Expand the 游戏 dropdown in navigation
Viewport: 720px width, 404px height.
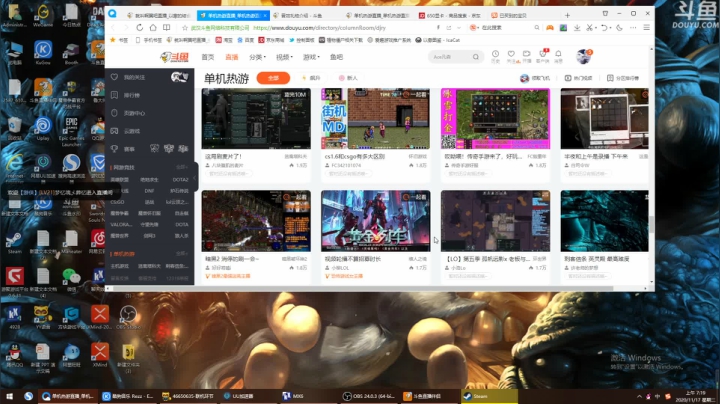(x=311, y=57)
